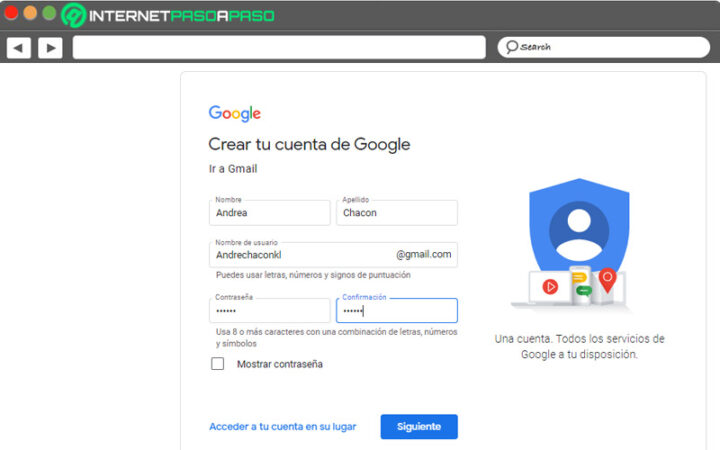Click the browser back arrow button
This screenshot has height=450, width=720.
(x=18, y=47)
